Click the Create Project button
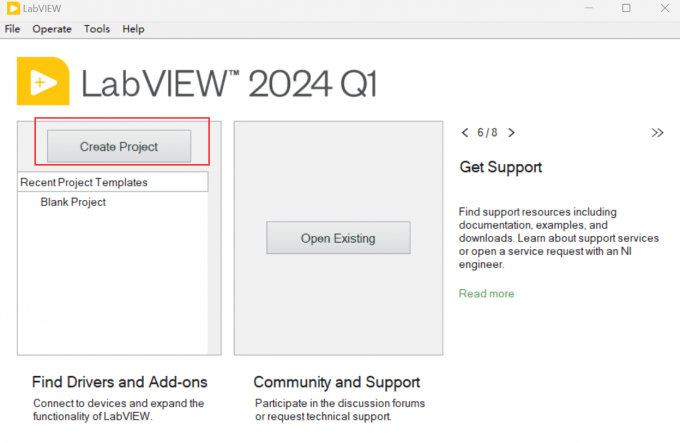The height and width of the screenshot is (443, 680). point(119,147)
